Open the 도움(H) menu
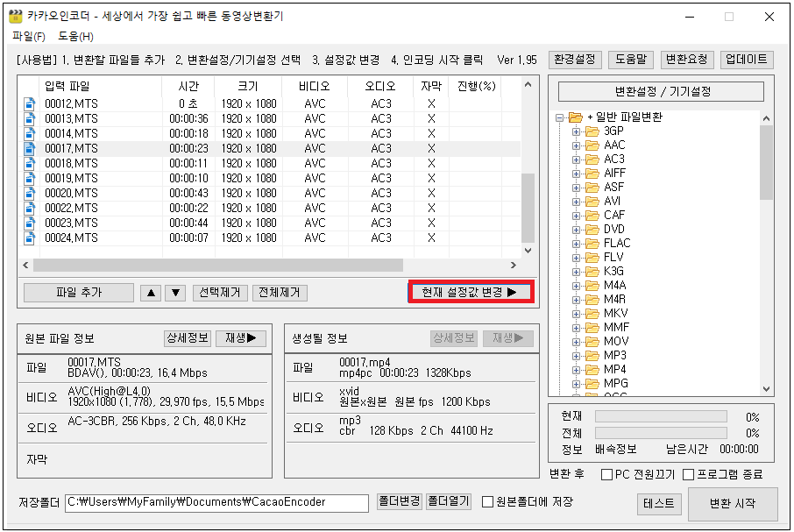This screenshot has width=794, height=532. (75, 37)
